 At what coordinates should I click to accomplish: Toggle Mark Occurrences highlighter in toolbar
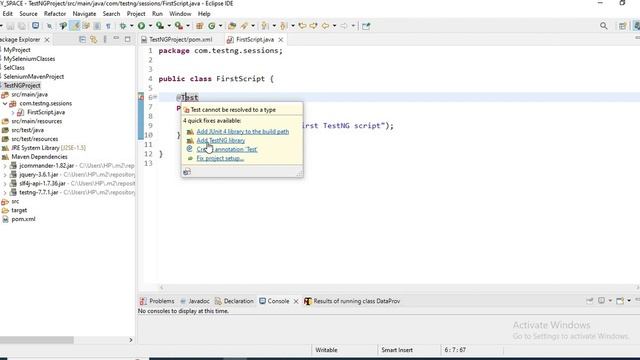click(75, 26)
